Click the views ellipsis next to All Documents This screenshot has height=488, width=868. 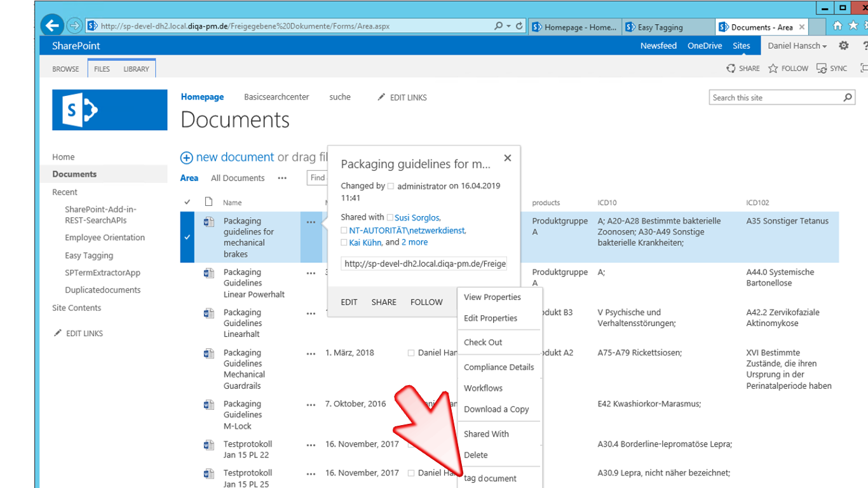[282, 178]
